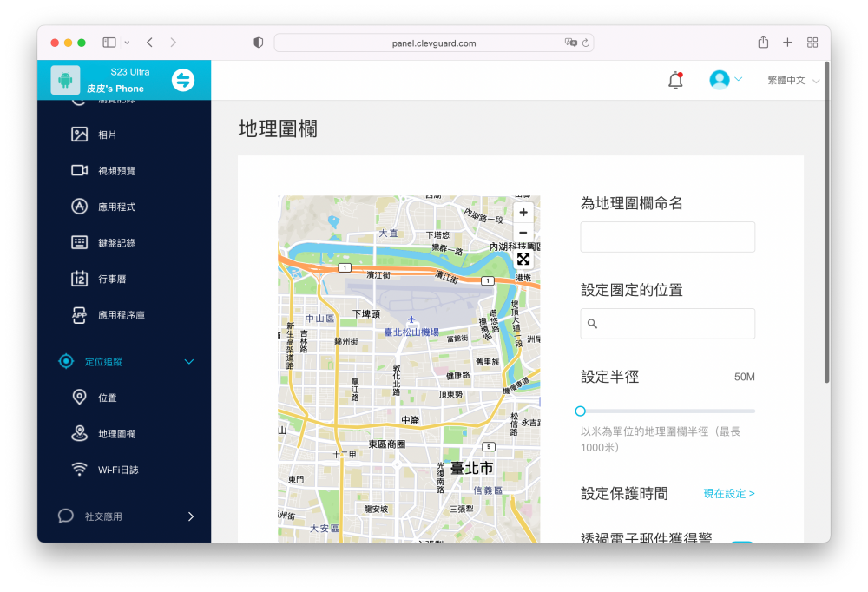
Task: Open 視頻預覽 video preview in sidebar
Action: (x=116, y=171)
